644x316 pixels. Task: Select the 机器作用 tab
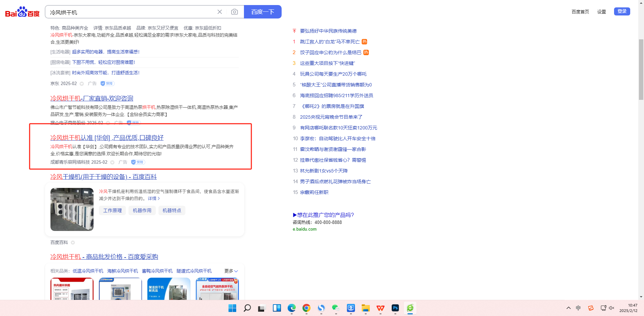coord(142,210)
